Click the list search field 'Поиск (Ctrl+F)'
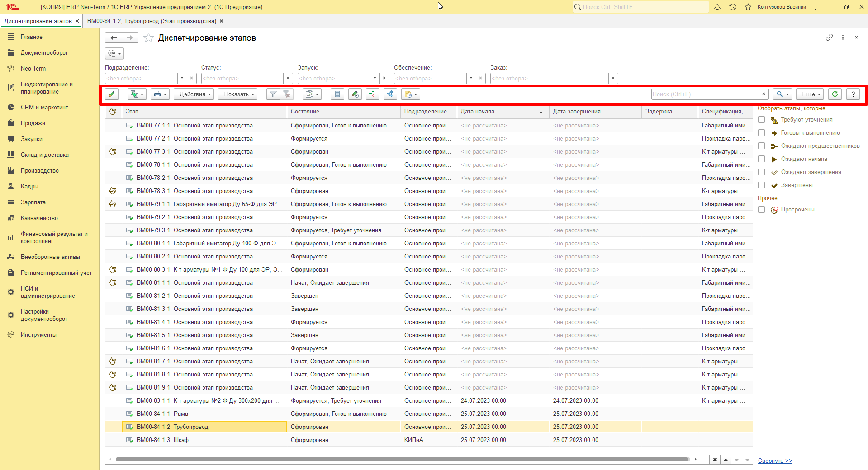 point(705,94)
